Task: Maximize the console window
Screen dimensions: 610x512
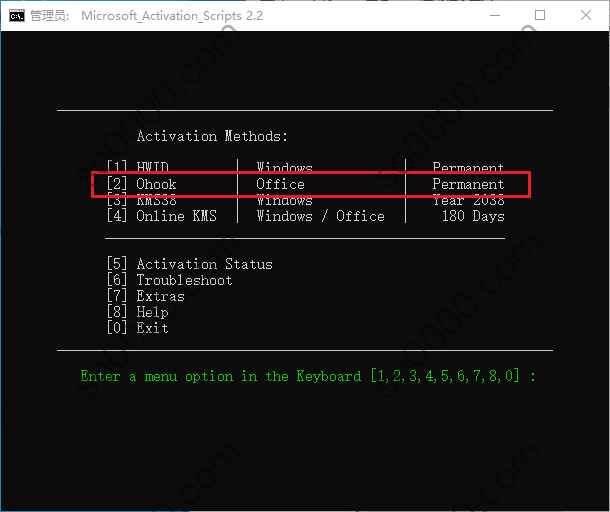Action: click(x=540, y=15)
